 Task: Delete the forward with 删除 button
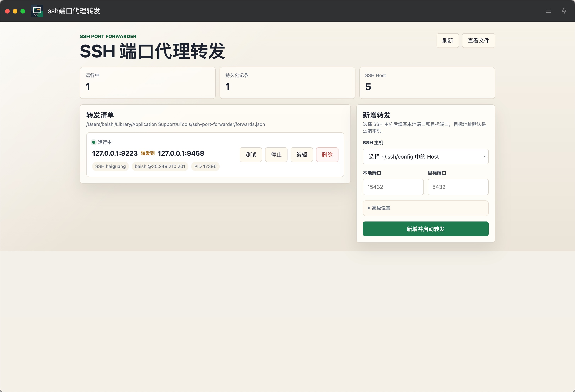[327, 155]
